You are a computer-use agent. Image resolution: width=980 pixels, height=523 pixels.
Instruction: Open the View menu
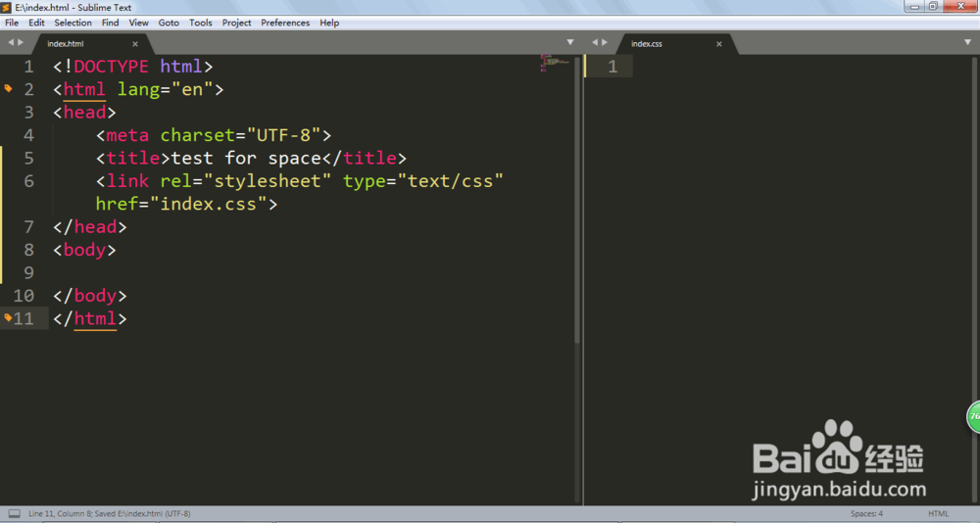(x=139, y=23)
